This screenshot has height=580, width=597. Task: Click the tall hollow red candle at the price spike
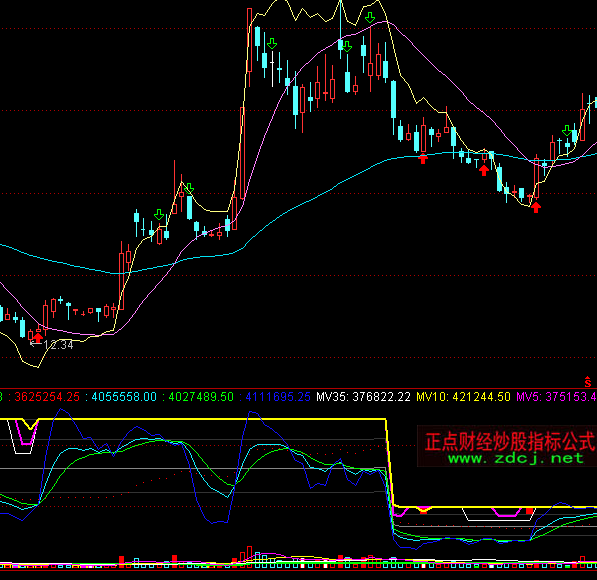click(249, 40)
